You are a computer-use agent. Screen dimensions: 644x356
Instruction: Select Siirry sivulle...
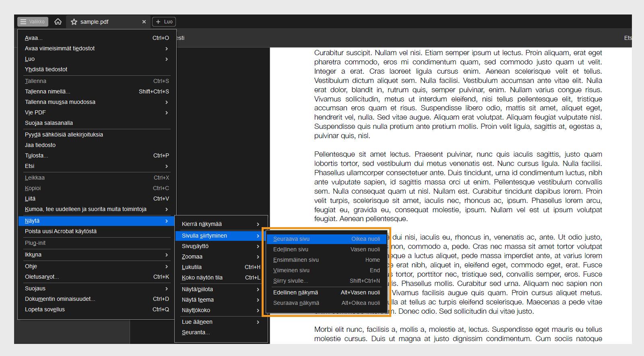pos(326,281)
